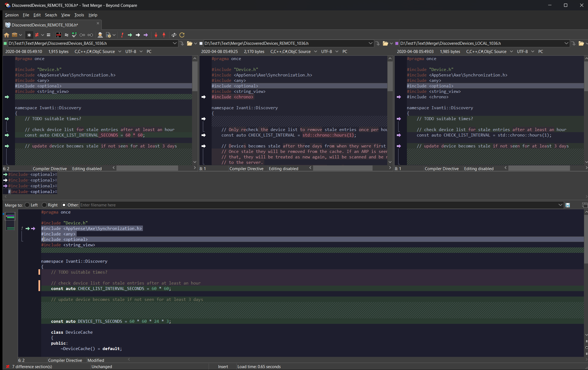The image size is (588, 370).
Task: Open the Rules referee icon
Action: pyautogui.click(x=100, y=35)
